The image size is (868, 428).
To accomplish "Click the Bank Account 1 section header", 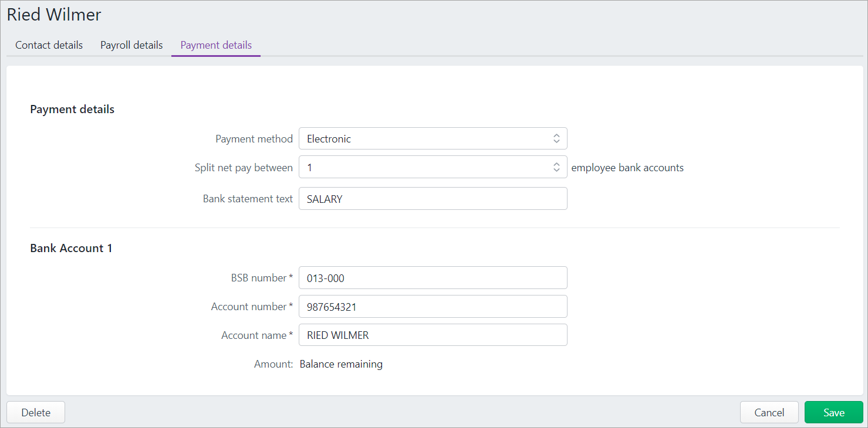I will 71,247.
